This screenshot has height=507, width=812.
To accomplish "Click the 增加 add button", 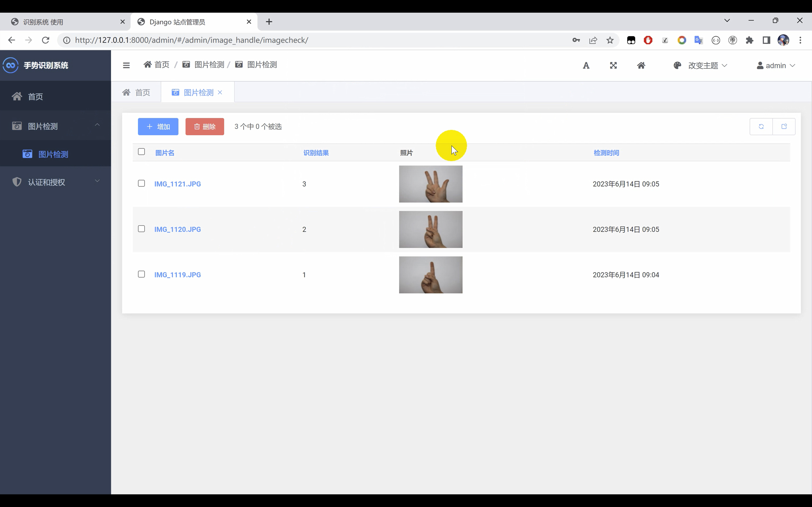I will click(158, 126).
